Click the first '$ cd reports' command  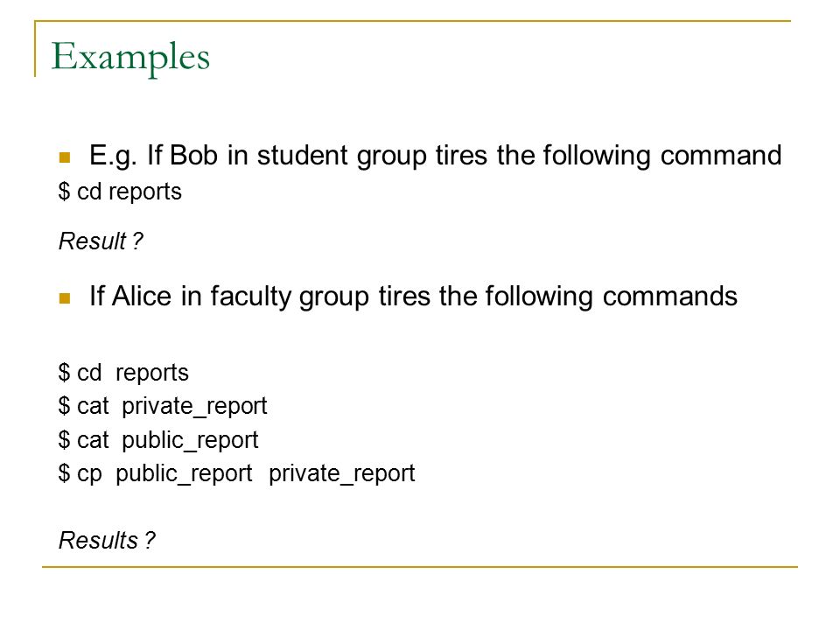coord(120,192)
